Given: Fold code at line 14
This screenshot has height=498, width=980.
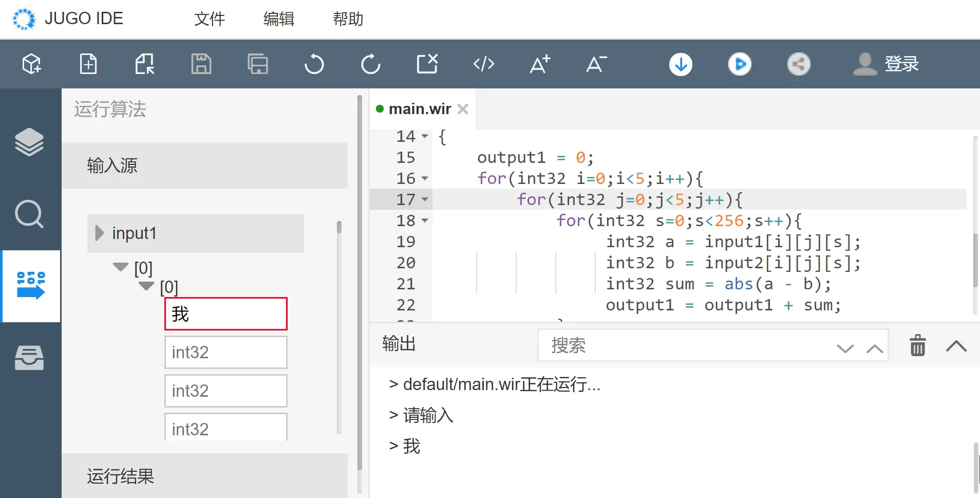Looking at the screenshot, I should click(425, 136).
